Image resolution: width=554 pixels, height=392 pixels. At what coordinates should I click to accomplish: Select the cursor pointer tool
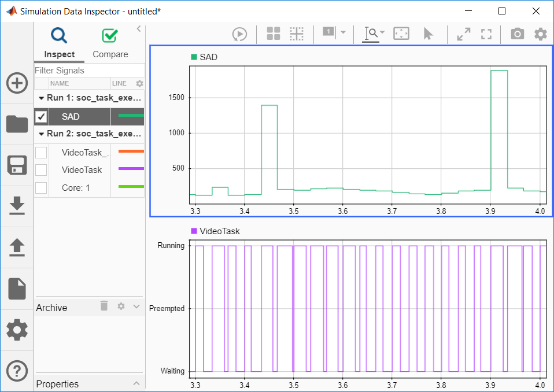pyautogui.click(x=428, y=34)
